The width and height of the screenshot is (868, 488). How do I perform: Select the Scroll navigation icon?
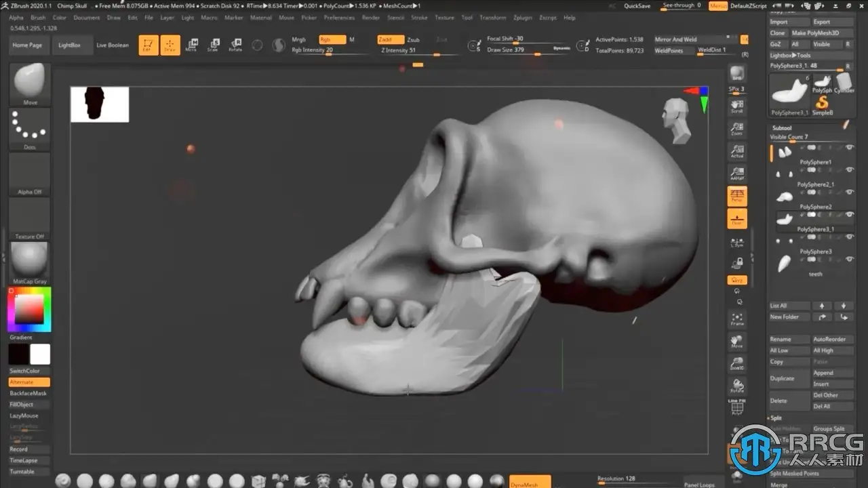(x=737, y=106)
